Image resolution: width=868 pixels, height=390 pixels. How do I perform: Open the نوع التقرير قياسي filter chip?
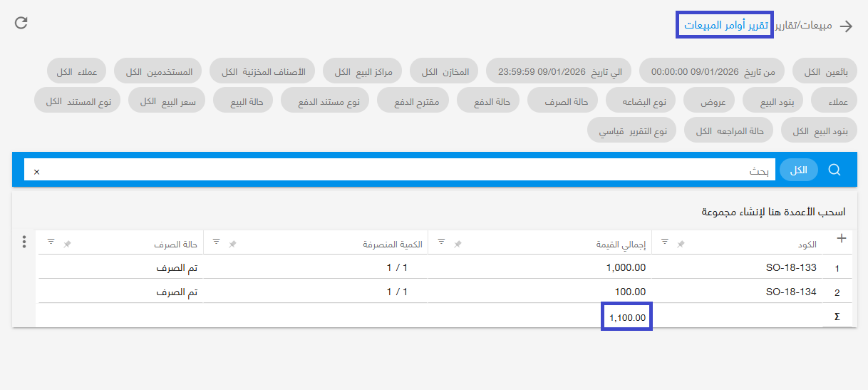[x=631, y=131]
